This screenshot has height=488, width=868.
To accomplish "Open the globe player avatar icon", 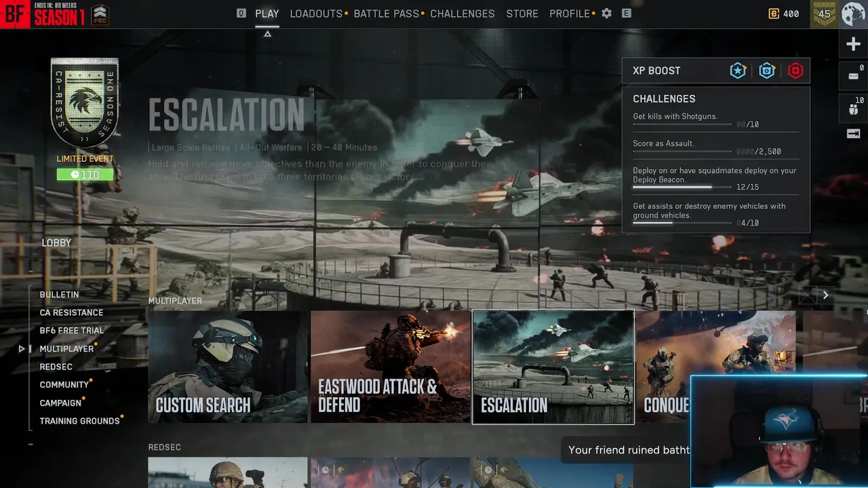I will [x=853, y=14].
